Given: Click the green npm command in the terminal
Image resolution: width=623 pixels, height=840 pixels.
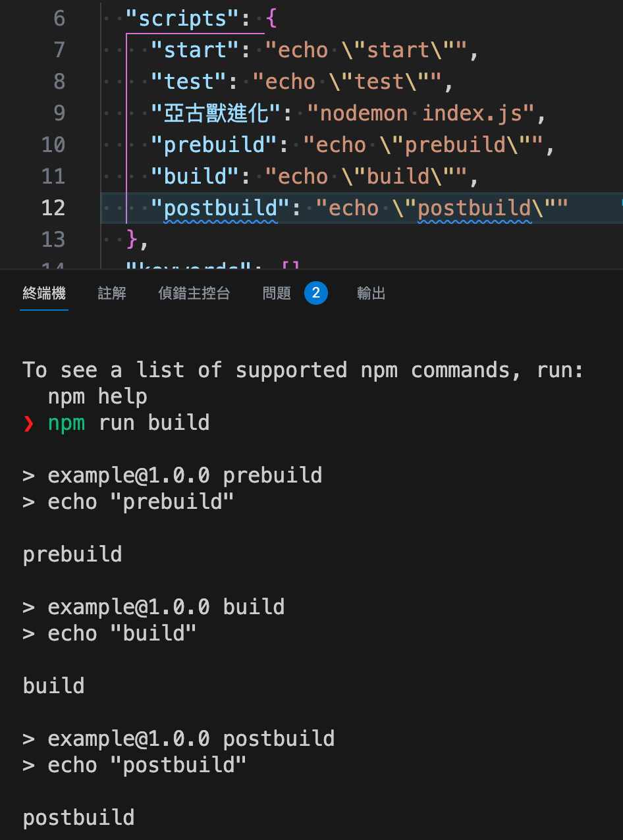Looking at the screenshot, I should [x=67, y=423].
